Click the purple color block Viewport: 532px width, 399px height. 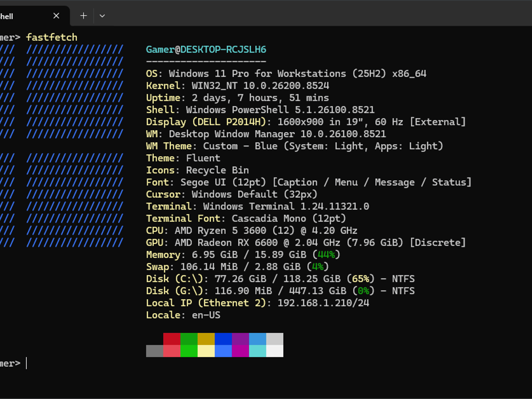(240, 339)
